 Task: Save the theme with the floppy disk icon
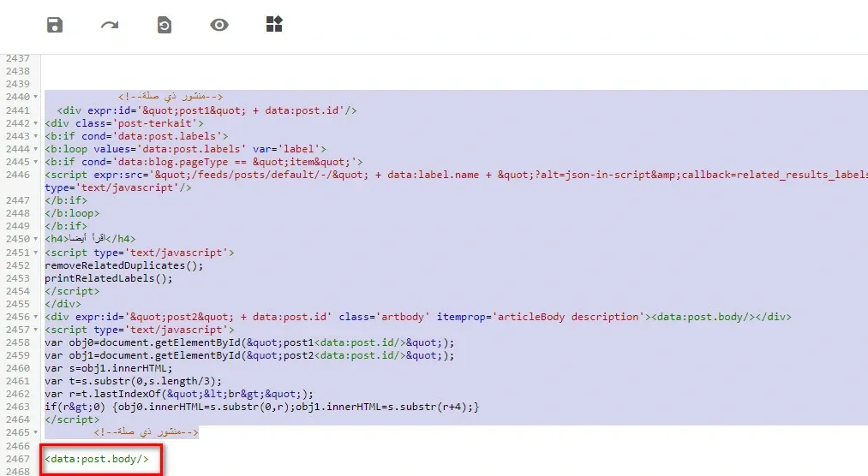(55, 25)
